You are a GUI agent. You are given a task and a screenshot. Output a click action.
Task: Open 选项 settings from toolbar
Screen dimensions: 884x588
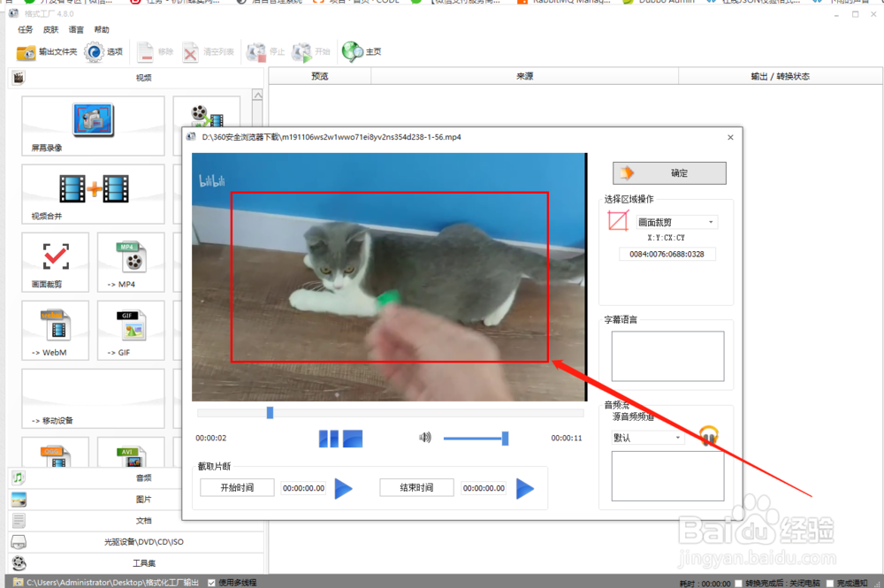tap(103, 52)
